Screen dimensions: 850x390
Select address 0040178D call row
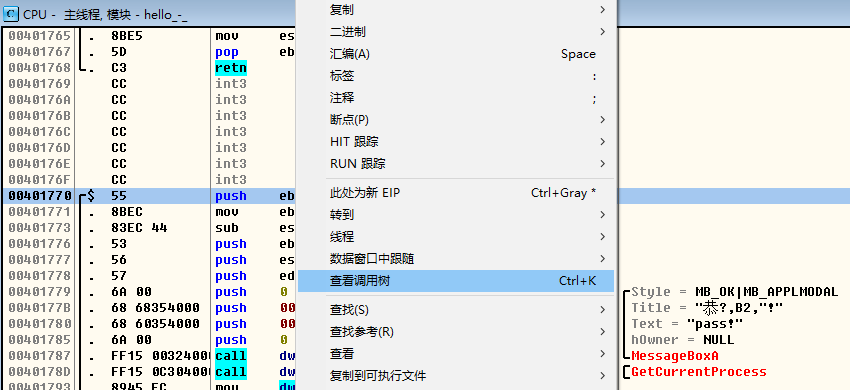pyautogui.click(x=40, y=372)
